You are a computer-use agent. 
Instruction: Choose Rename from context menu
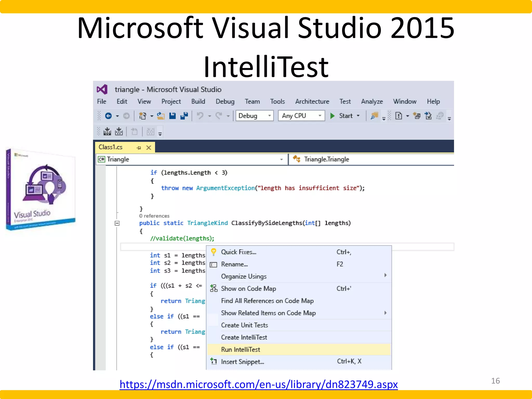[299, 264]
